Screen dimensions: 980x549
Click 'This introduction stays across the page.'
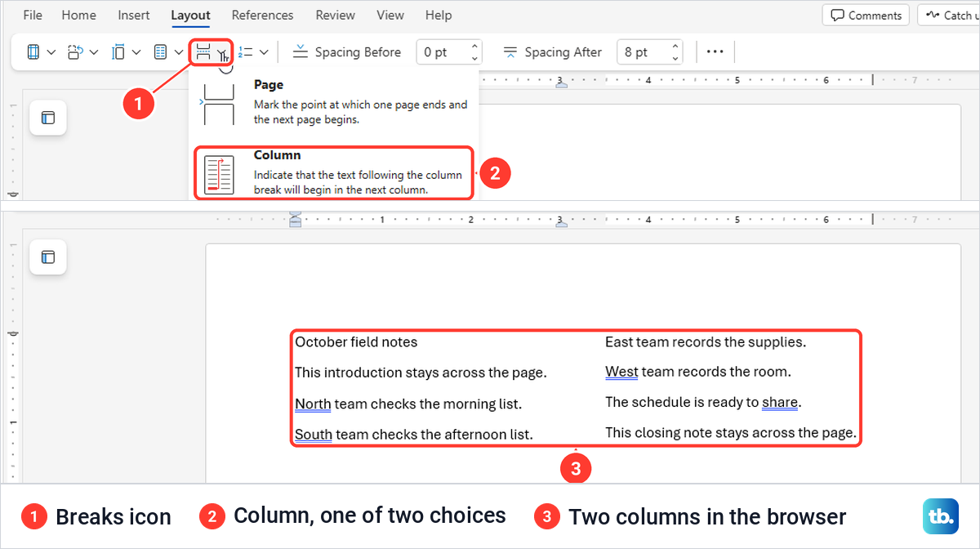coord(421,373)
